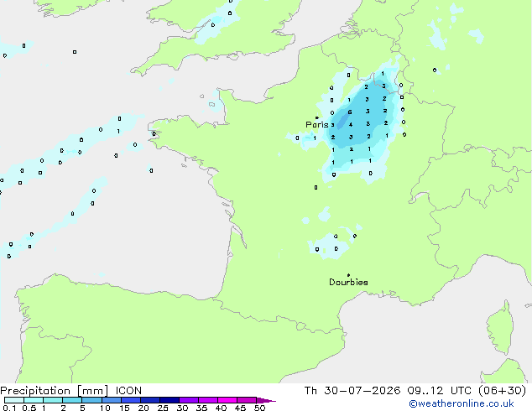532x411 pixels.
Task: Click the black dot marking Paris
Action: tap(317, 117)
